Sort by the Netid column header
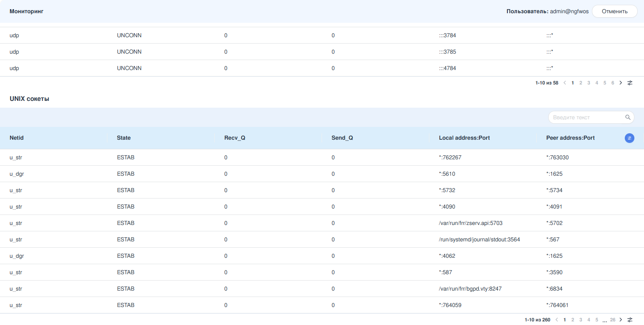This screenshot has width=644, height=325. coord(16,138)
